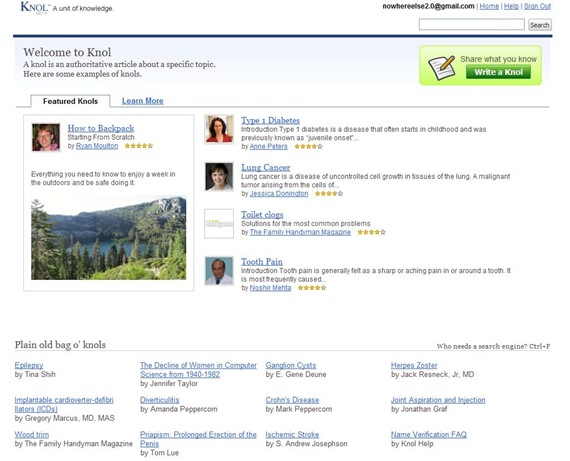Click 'by Jack Resneck, Jr, MD' text
This screenshot has height=461, width=570.
coord(433,374)
